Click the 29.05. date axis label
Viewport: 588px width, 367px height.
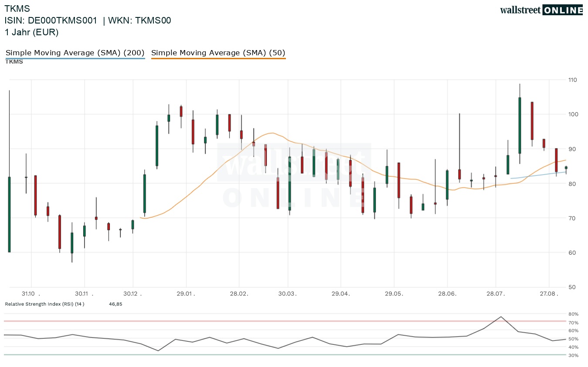(x=394, y=294)
